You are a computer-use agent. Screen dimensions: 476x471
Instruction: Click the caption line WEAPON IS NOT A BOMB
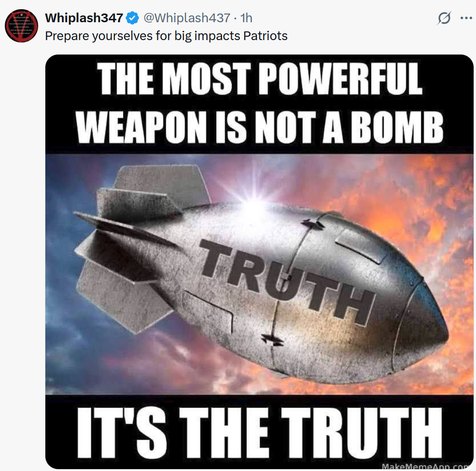[x=260, y=127]
